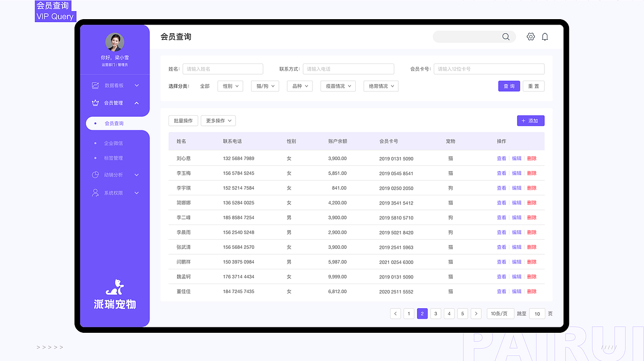644x361 pixels.
Task: Go to page 3
Action: [436, 314]
